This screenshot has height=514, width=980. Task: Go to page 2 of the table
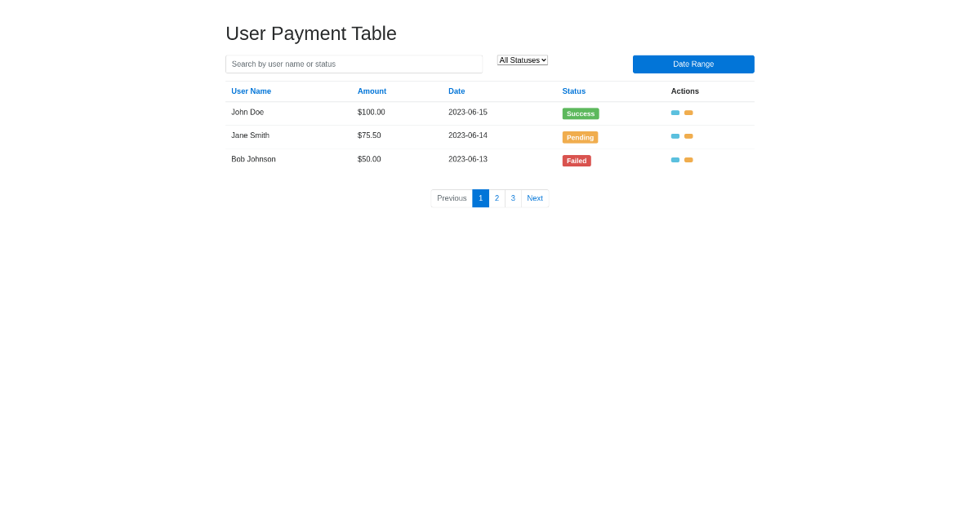[497, 198]
